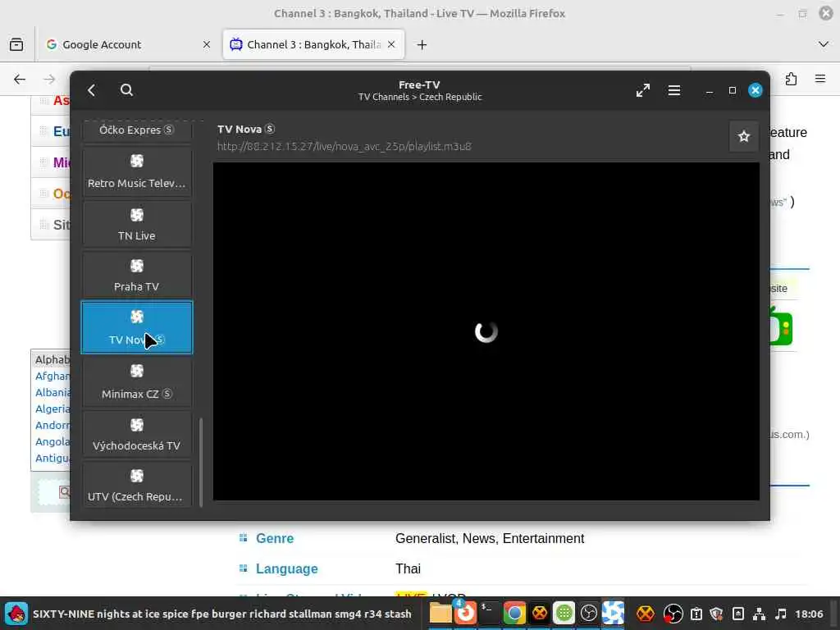Open the file manager from the taskbar

[x=441, y=614]
